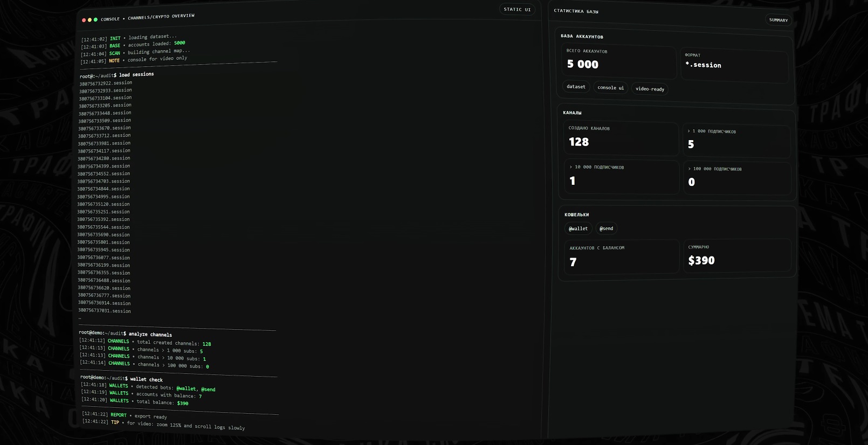The image size is (868, 445).
Task: Click the 'СТАТИСТИКА БАЗЫ' panel title
Action: point(576,11)
